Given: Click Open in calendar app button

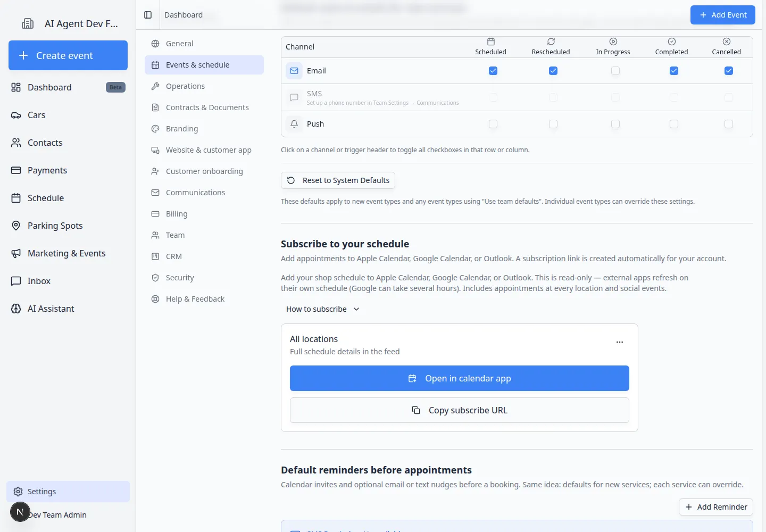Looking at the screenshot, I should click(x=460, y=378).
